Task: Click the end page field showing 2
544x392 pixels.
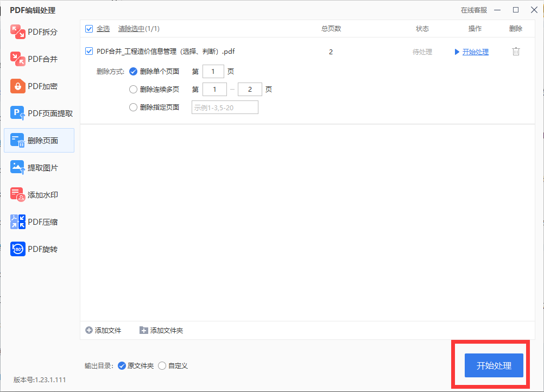Action: point(250,90)
